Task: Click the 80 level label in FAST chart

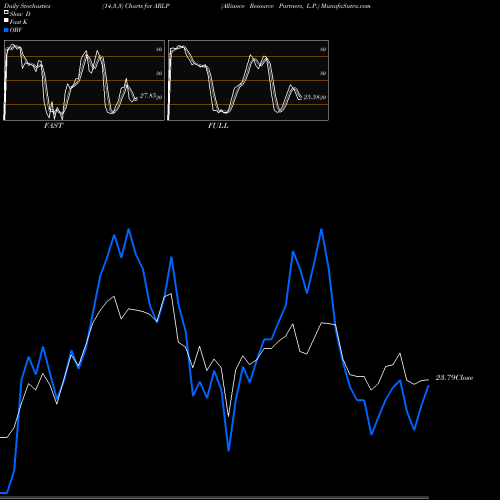Action: point(159,49)
